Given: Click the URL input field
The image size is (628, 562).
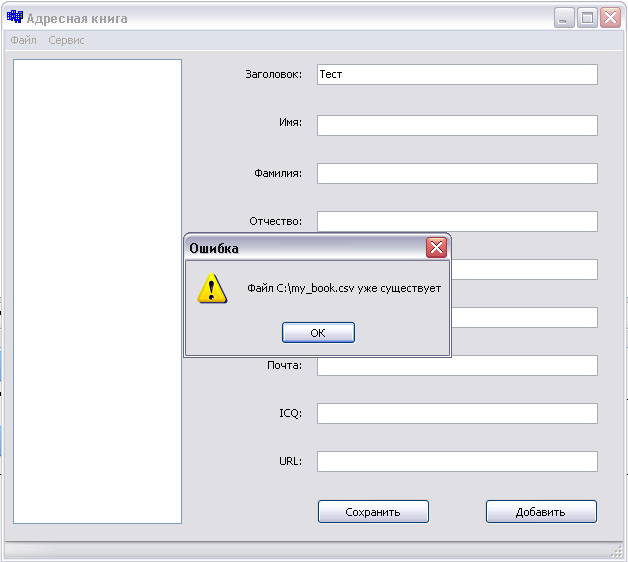Looking at the screenshot, I should pos(457,461).
